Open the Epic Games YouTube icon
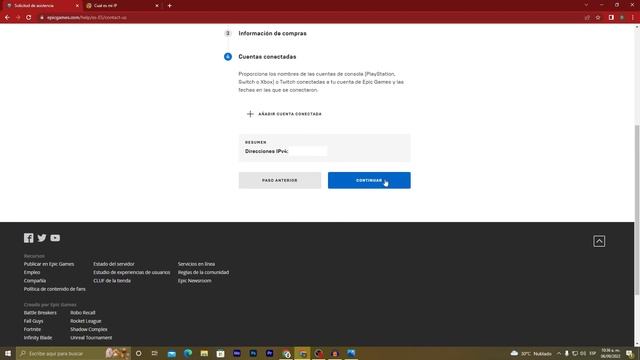 [x=55, y=238]
